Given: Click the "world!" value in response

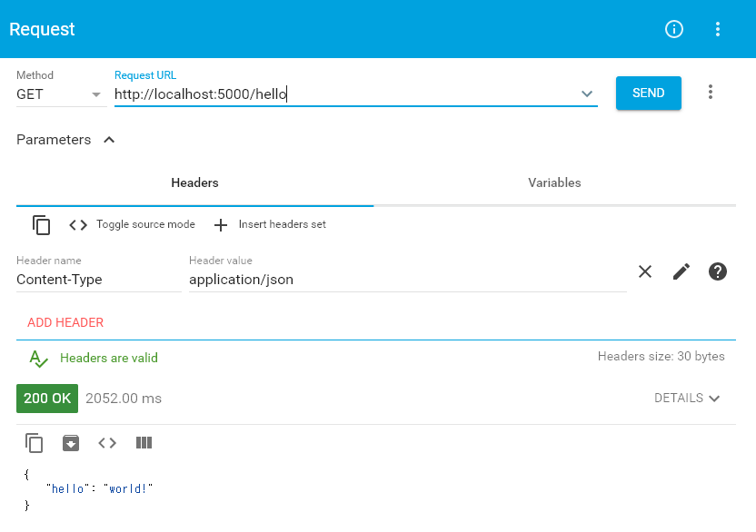Looking at the screenshot, I should (x=128, y=488).
